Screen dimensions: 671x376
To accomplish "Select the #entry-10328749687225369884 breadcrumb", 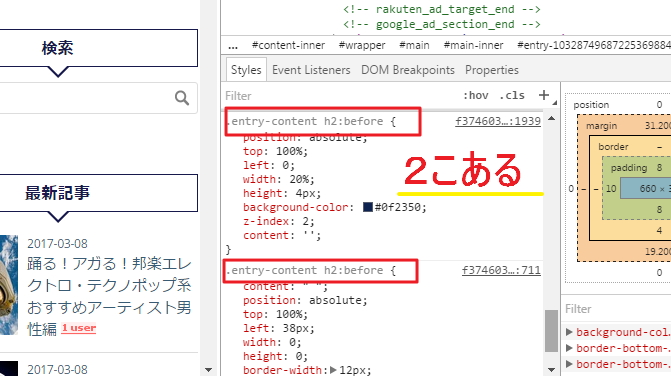I will pos(594,45).
